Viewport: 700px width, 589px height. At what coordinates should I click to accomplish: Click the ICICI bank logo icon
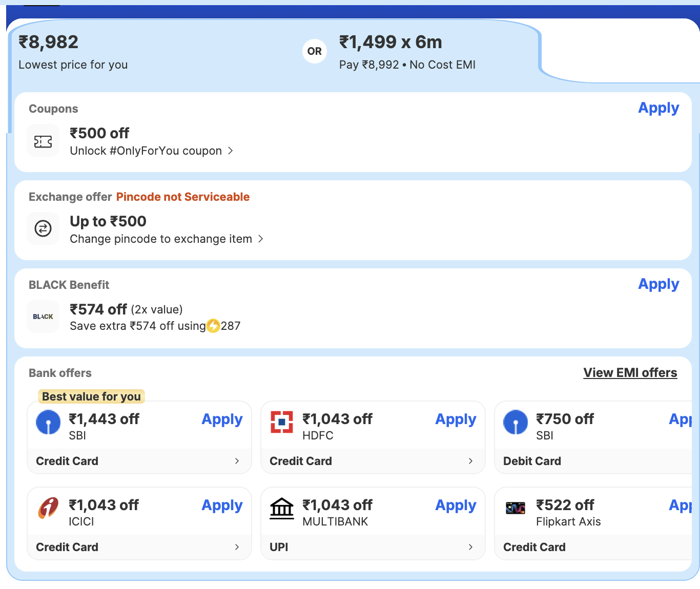[x=48, y=508]
